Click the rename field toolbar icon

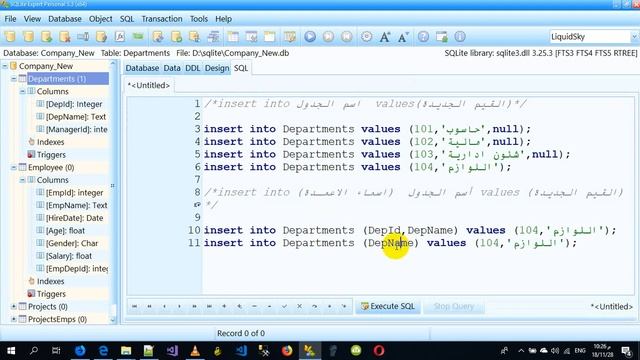83,37
